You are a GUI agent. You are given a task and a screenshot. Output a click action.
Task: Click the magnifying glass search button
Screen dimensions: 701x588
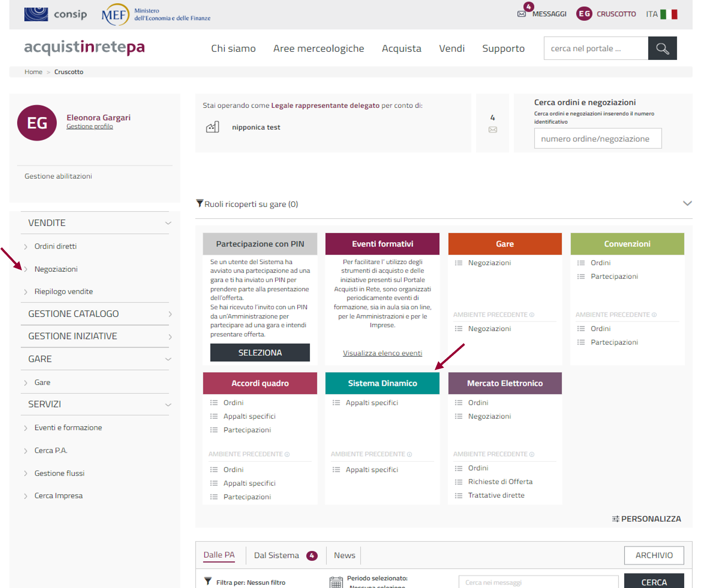[662, 48]
